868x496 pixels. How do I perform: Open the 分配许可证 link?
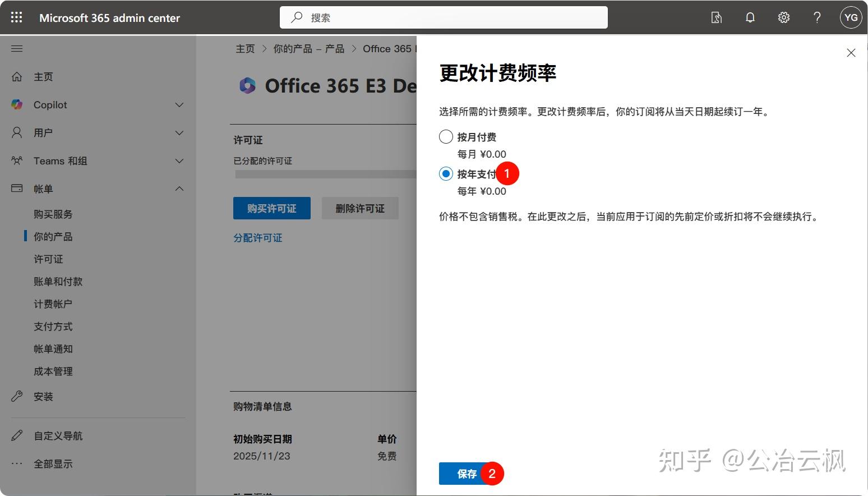(257, 237)
